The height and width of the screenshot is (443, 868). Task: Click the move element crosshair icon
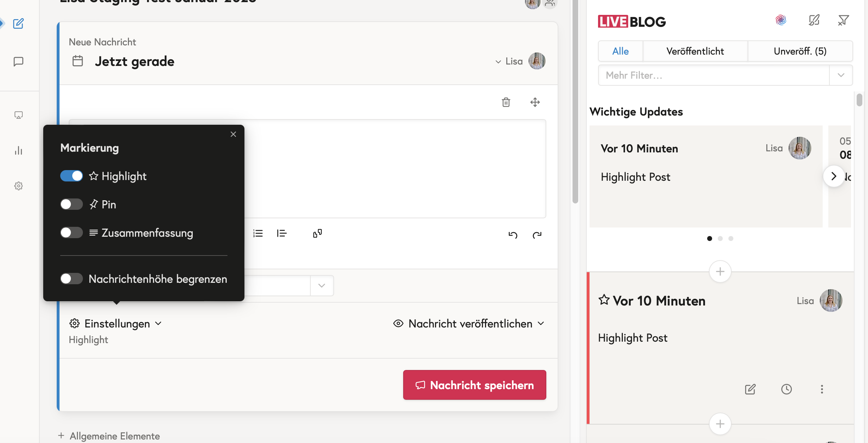point(535,102)
